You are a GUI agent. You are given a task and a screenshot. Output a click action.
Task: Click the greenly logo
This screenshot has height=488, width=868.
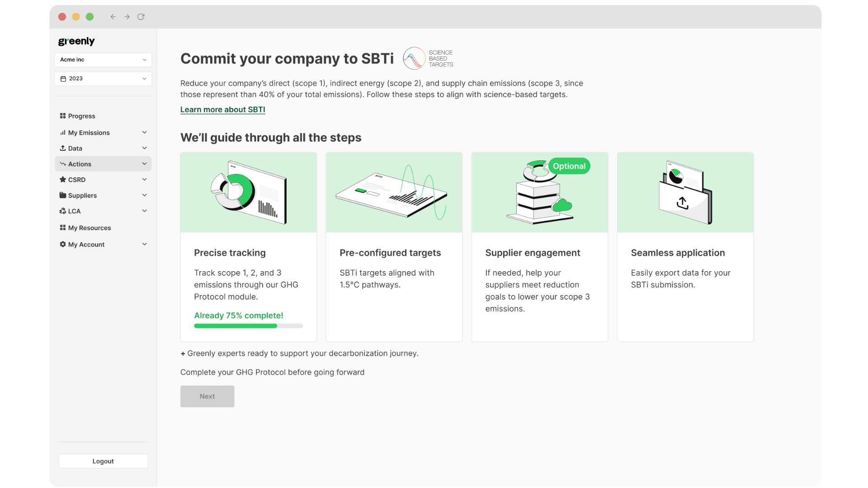76,41
